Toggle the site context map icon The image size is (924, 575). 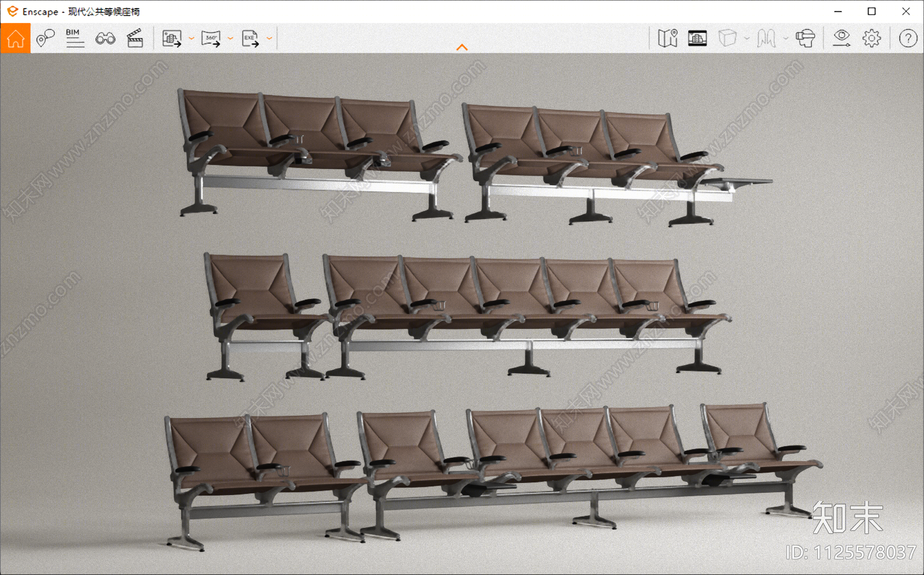click(668, 39)
